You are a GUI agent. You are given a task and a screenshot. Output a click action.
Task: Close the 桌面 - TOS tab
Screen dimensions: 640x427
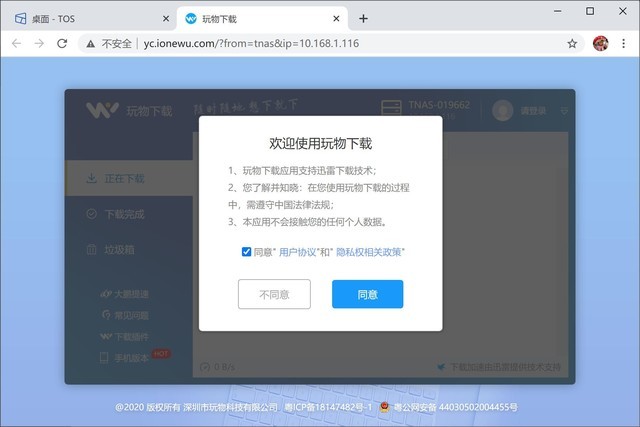click(166, 18)
